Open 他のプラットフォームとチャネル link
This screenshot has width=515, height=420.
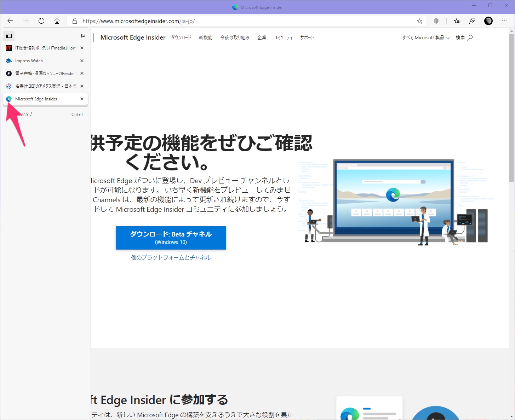pos(171,258)
